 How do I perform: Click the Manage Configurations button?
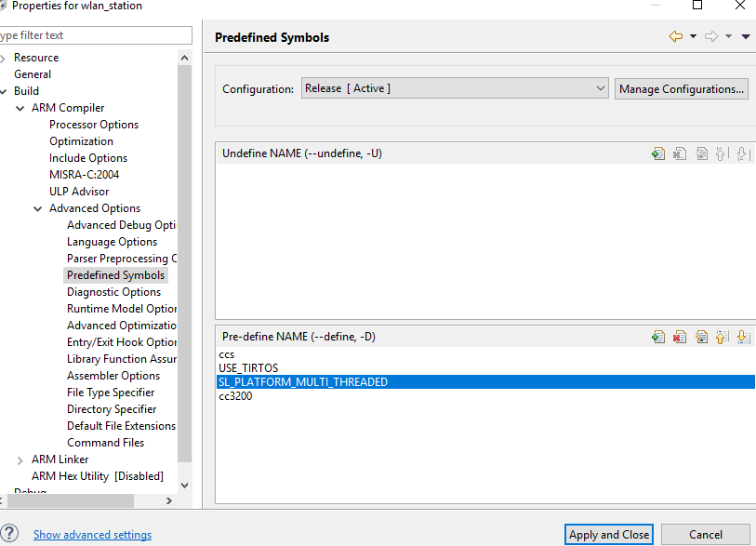click(x=682, y=89)
